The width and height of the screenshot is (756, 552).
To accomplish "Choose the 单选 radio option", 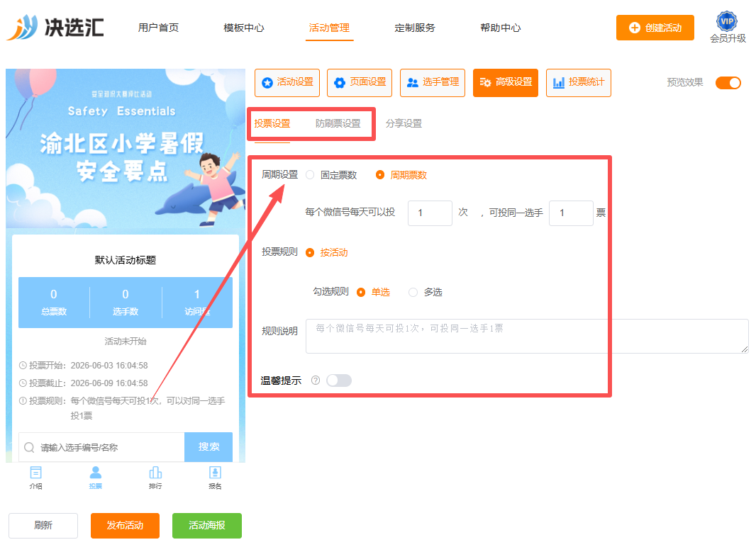I will point(361,293).
